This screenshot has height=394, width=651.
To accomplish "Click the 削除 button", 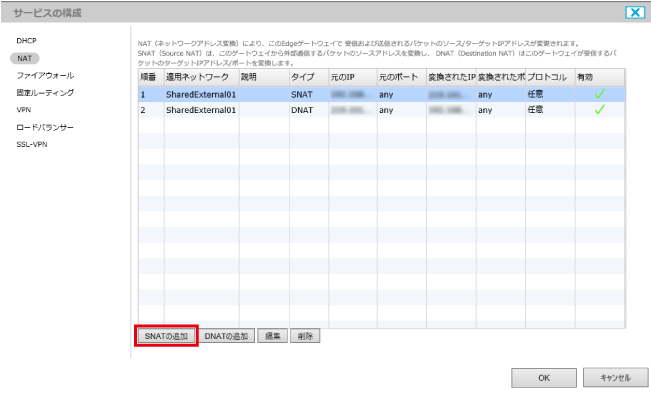I will click(x=305, y=336).
